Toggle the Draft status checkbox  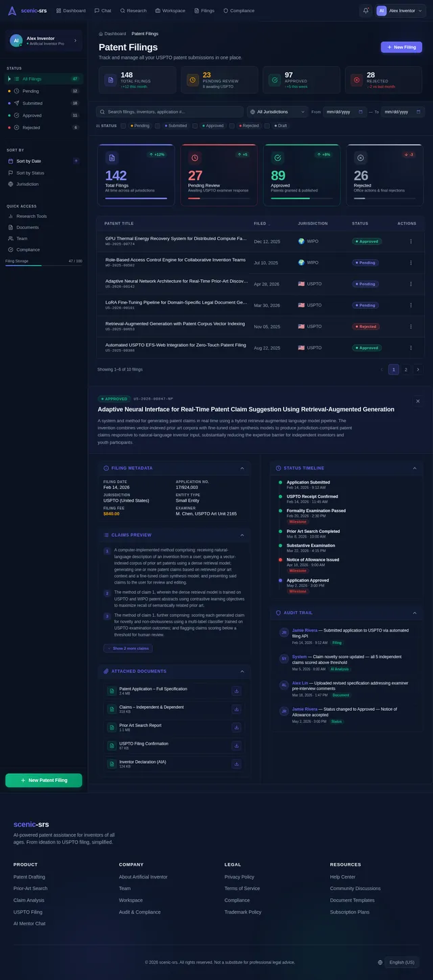(267, 126)
